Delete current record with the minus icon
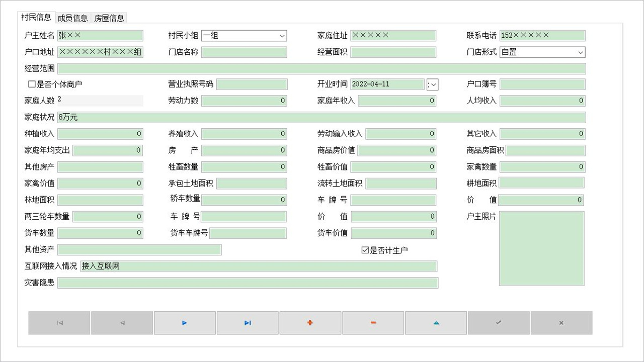 click(x=373, y=323)
